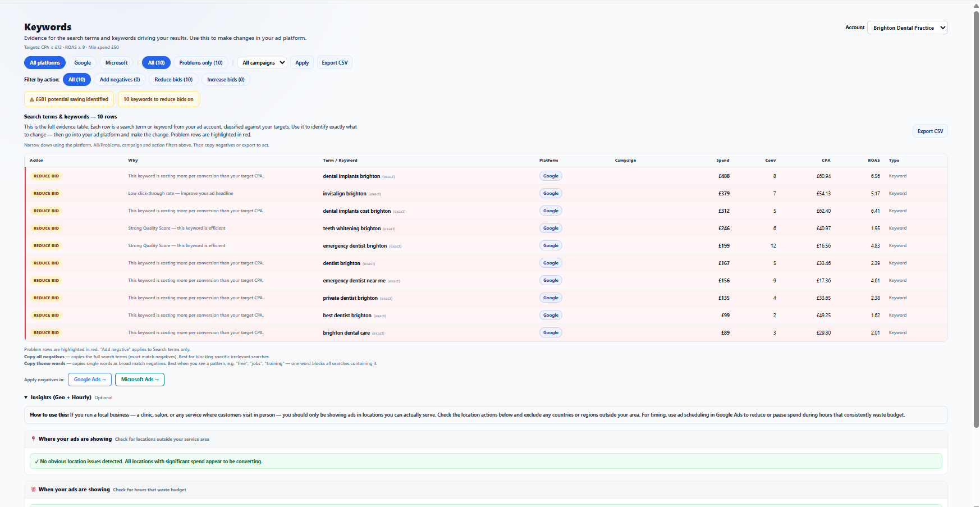Filter by Reduce bids (10) action
Image resolution: width=980 pixels, height=507 pixels.
pyautogui.click(x=173, y=80)
